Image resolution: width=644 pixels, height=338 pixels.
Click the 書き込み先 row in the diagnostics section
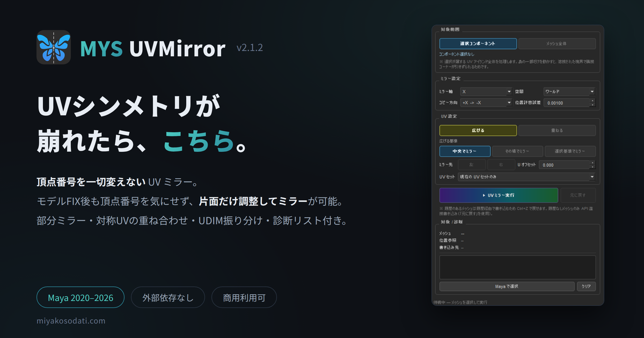(x=451, y=247)
